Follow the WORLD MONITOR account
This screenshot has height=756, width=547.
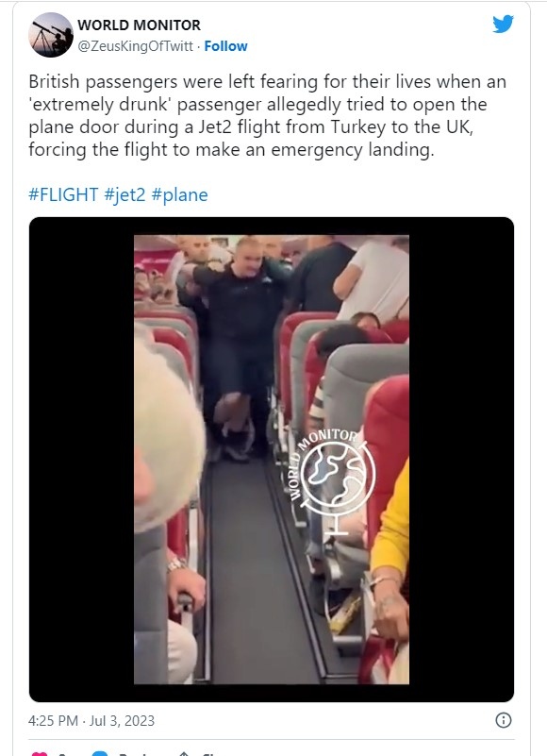[225, 46]
